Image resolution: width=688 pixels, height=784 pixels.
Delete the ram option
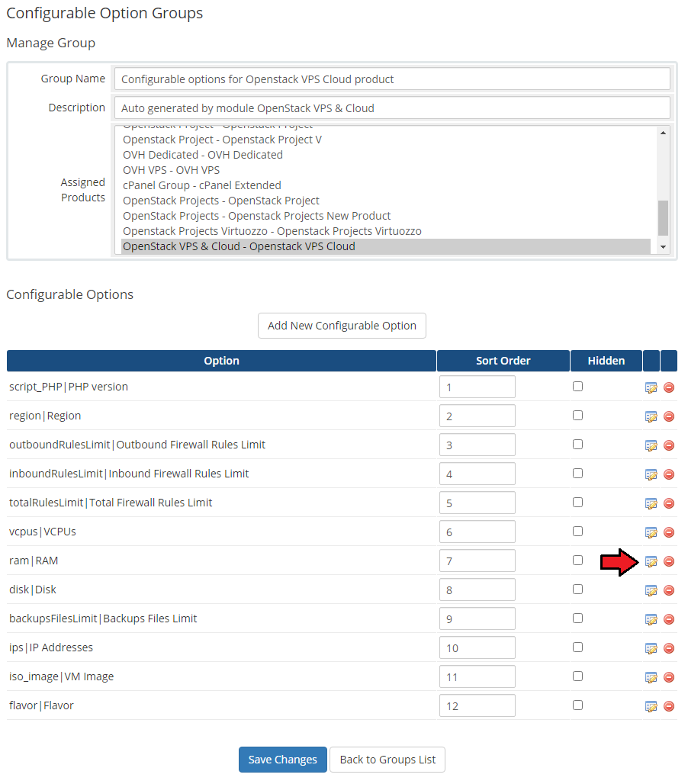[x=668, y=561]
